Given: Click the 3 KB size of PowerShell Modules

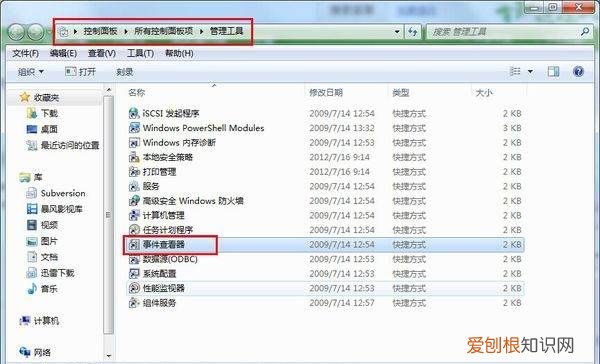Looking at the screenshot, I should (512, 128).
